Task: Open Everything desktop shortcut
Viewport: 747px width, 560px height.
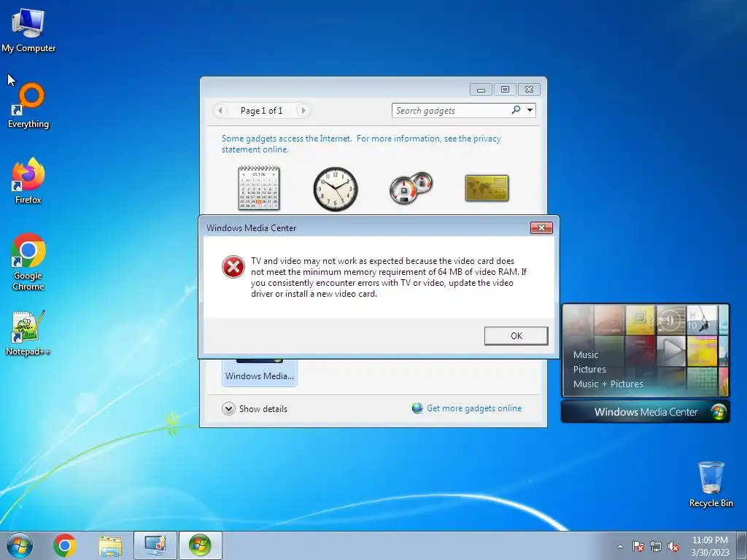Action: pyautogui.click(x=28, y=106)
